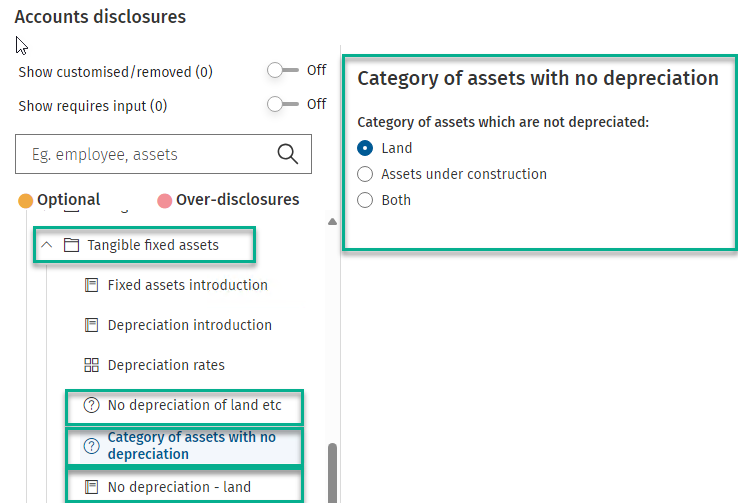Viewport: 738px width, 503px height.
Task: Click the Depreciation introduction note icon
Action: coord(91,325)
